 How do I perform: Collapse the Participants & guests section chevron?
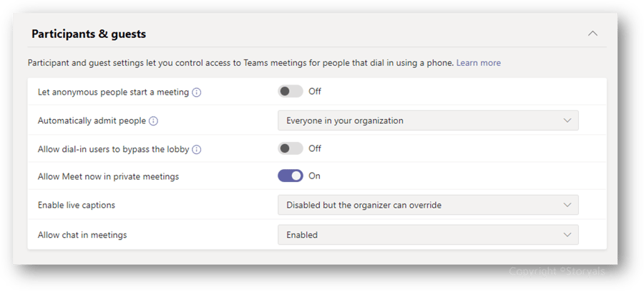592,34
